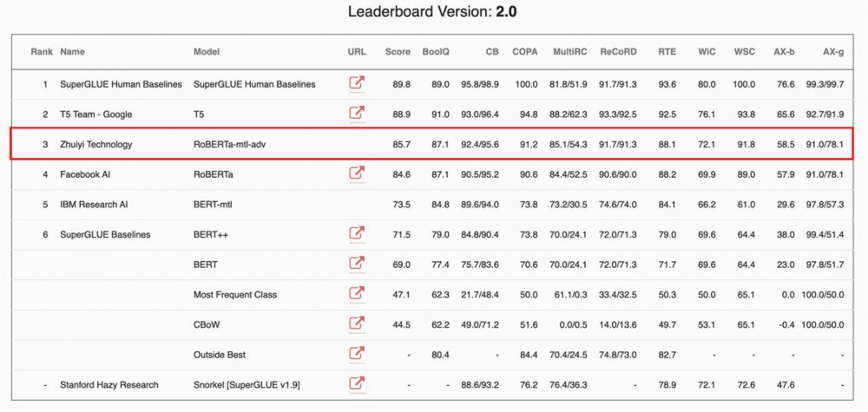Sort by the BoolQ column header

(436, 52)
